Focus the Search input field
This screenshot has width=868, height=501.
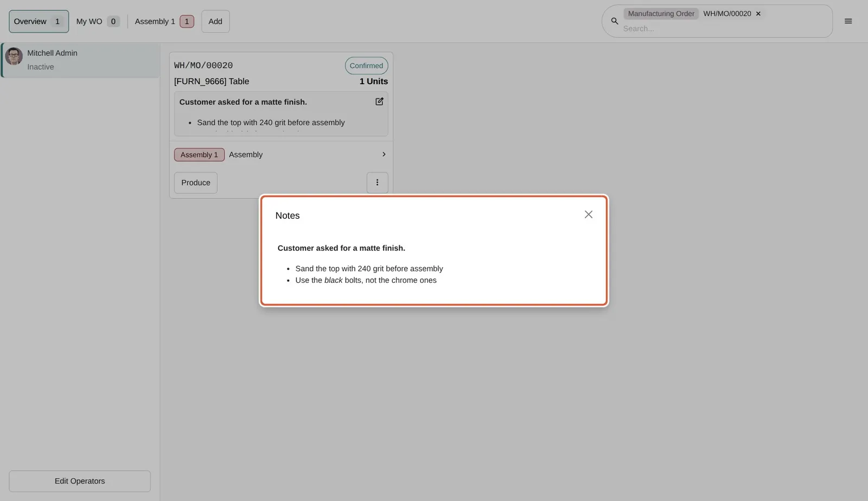pos(724,28)
